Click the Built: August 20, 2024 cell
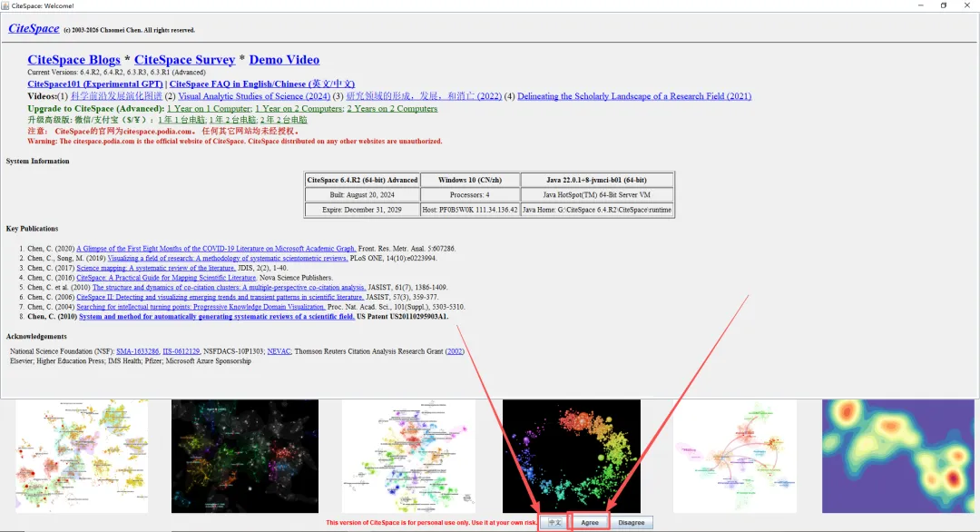The height and width of the screenshot is (532, 980). (x=362, y=195)
